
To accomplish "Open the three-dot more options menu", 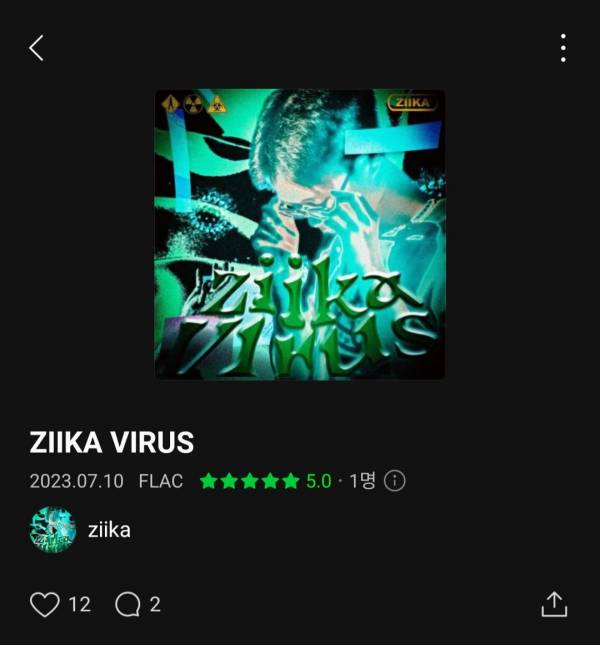I will tap(563, 48).
